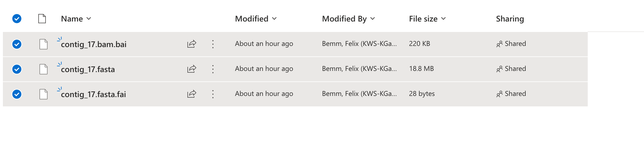Click file icon next to contig_17.fasta
Viewport: 644px width, 150px height.
[x=44, y=69]
